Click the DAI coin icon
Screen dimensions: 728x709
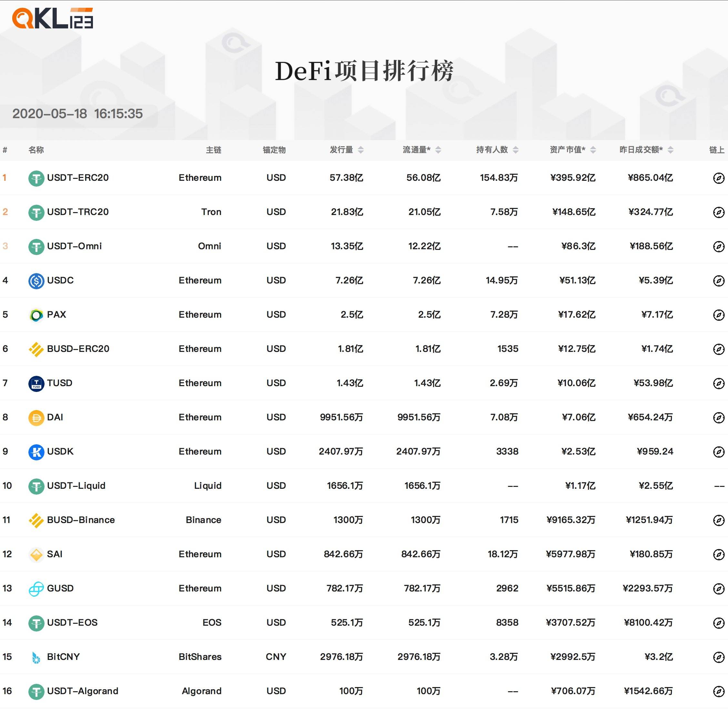point(36,418)
